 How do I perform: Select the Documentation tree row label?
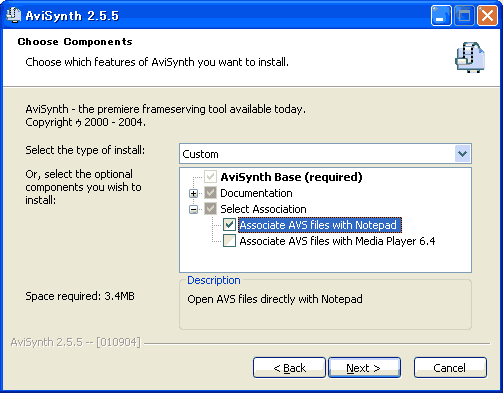coord(256,193)
